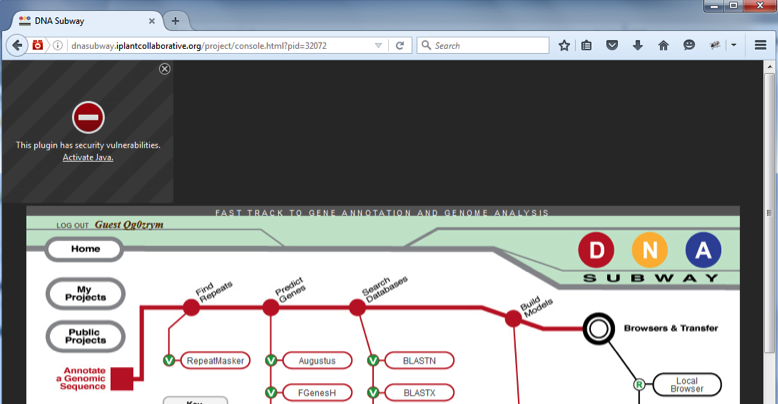Image resolution: width=778 pixels, height=404 pixels.
Task: Click the Guest Qg0zrym username text
Action: coord(129,225)
